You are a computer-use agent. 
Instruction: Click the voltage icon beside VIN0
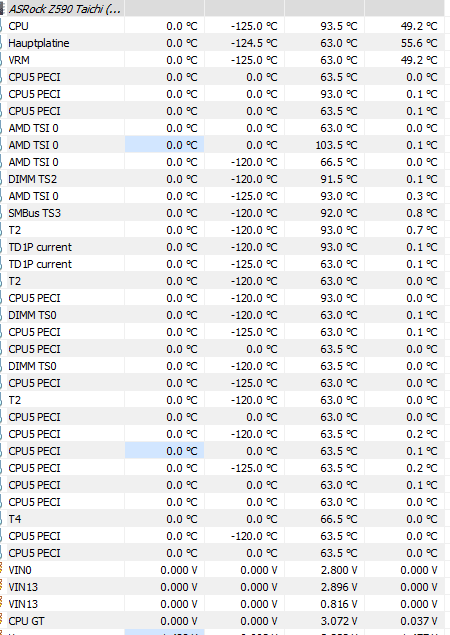coord(1,570)
